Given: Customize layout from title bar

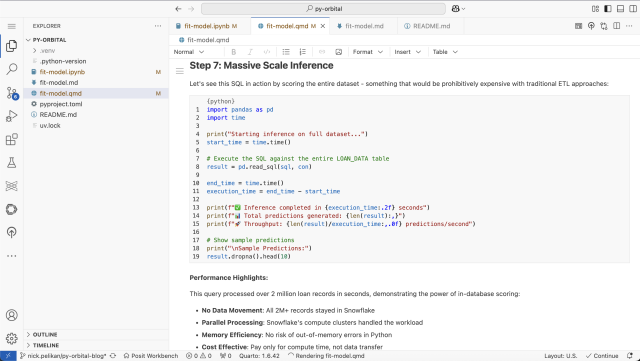Looking at the screenshot, I should pos(595,9).
